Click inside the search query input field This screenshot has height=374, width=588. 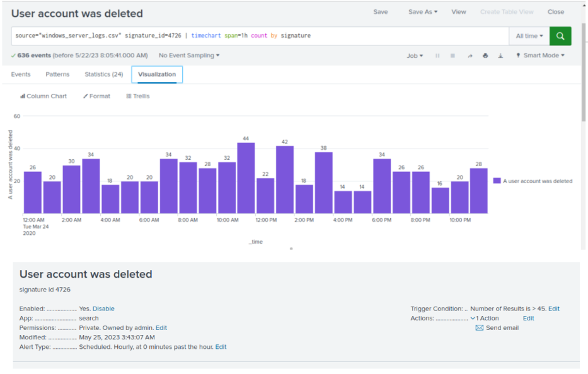[260, 36]
